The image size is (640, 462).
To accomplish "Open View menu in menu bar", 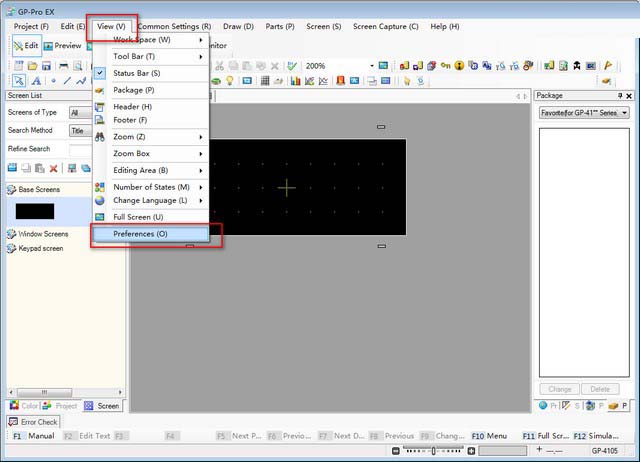I will coord(111,27).
